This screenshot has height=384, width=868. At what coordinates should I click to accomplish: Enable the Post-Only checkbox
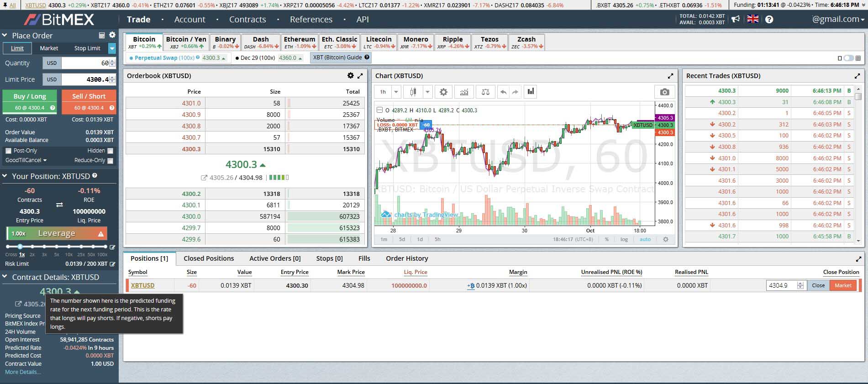coord(8,151)
